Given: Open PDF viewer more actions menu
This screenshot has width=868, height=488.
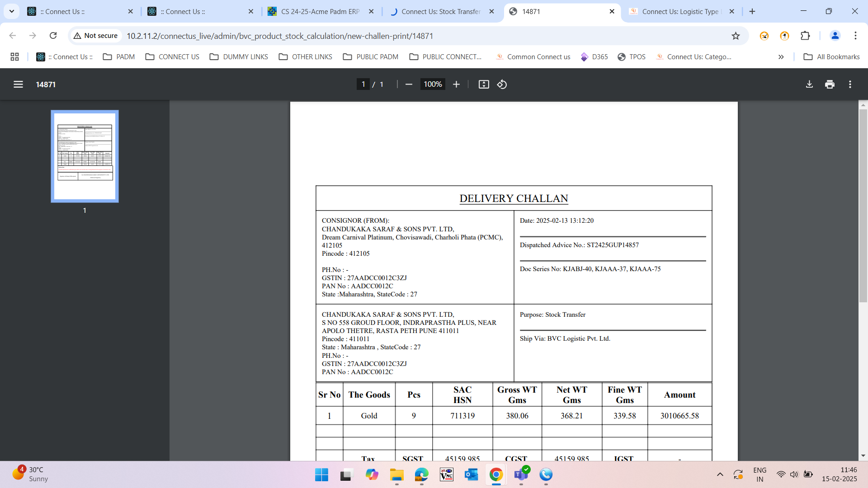Looking at the screenshot, I should [850, 84].
